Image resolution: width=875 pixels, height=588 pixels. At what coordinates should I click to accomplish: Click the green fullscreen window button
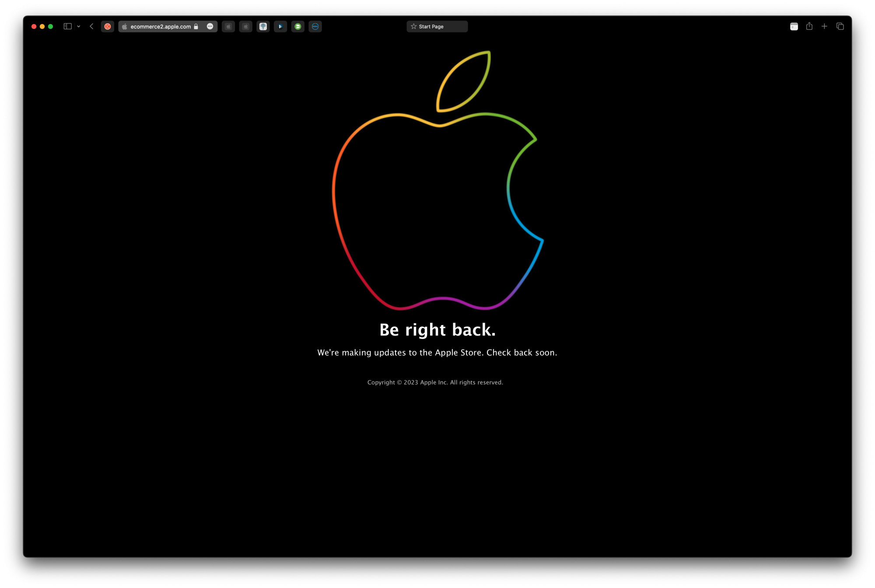51,27
